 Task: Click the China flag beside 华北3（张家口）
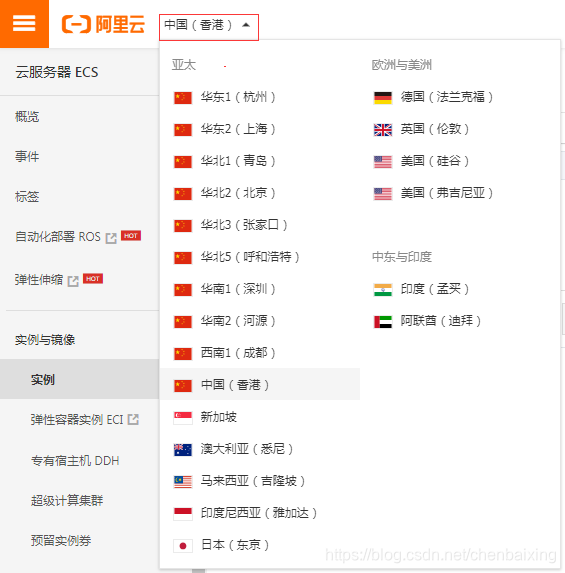183,225
